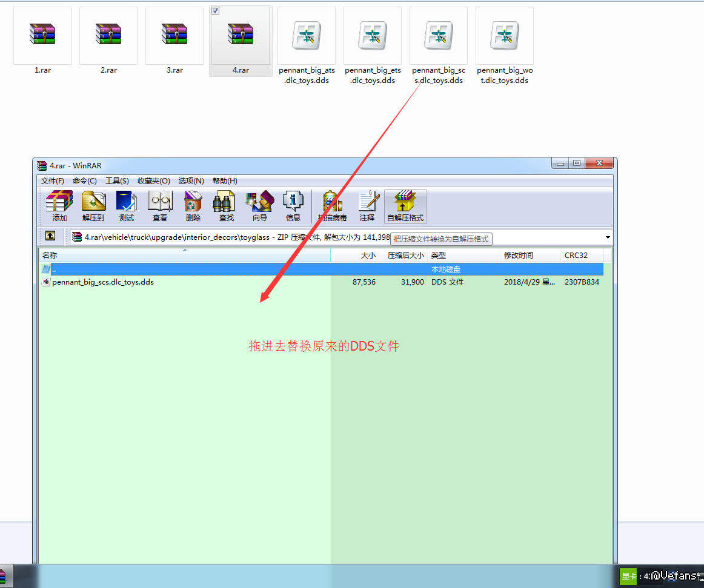Click the WinRAR taskbar icon
Image resolution: width=704 pixels, height=588 pixels.
tap(2, 576)
